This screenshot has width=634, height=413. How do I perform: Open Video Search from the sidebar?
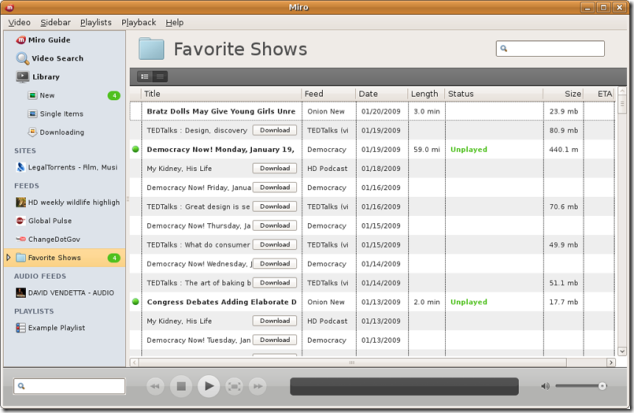[x=50, y=58]
